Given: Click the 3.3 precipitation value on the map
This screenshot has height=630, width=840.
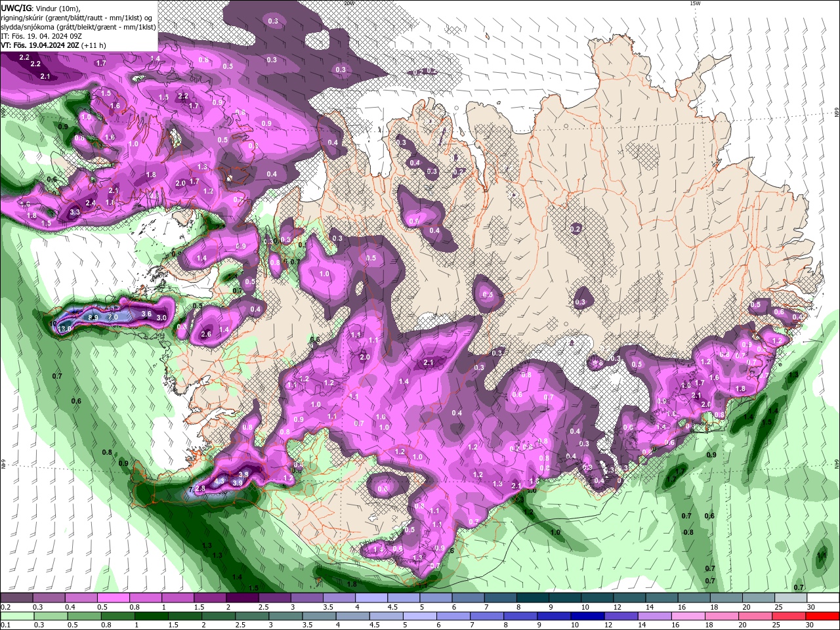Looking at the screenshot, I should (x=75, y=212).
